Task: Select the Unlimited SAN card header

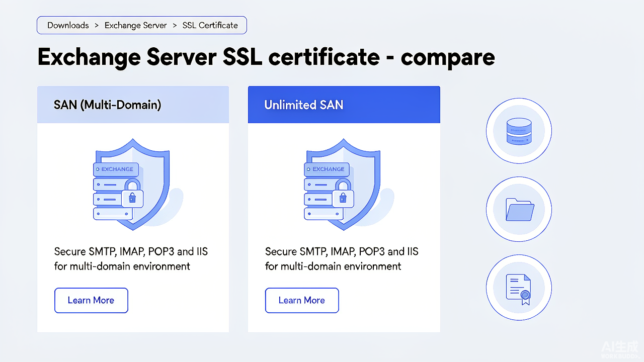Action: click(x=344, y=105)
